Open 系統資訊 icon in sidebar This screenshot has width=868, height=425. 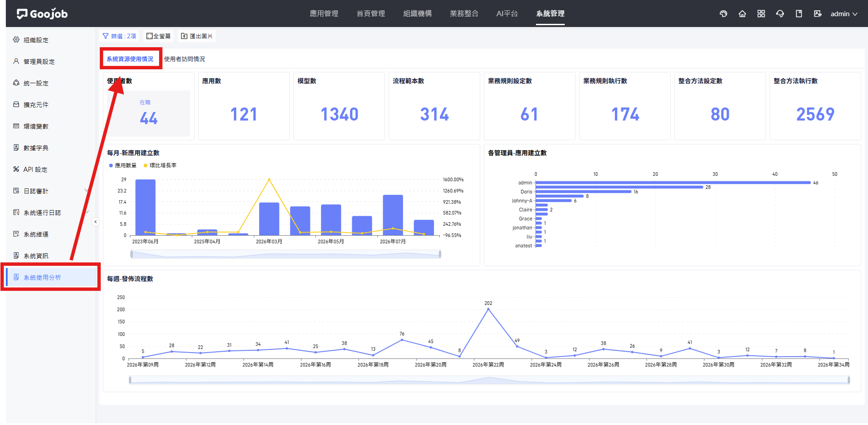(x=16, y=255)
